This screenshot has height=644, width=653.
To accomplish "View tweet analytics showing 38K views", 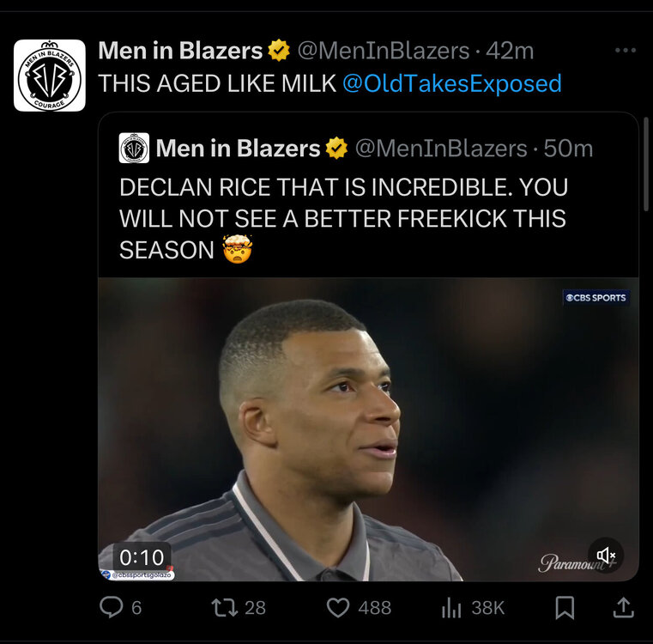I will click(452, 608).
